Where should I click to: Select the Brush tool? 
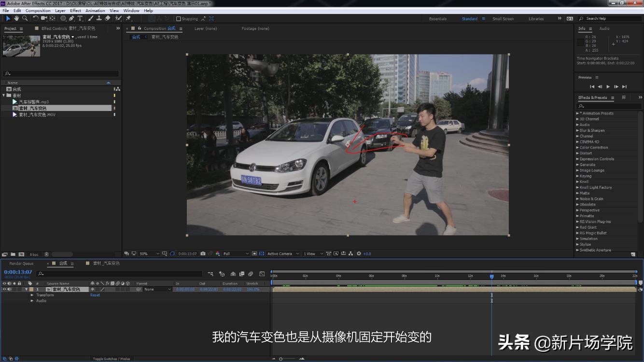90,18
